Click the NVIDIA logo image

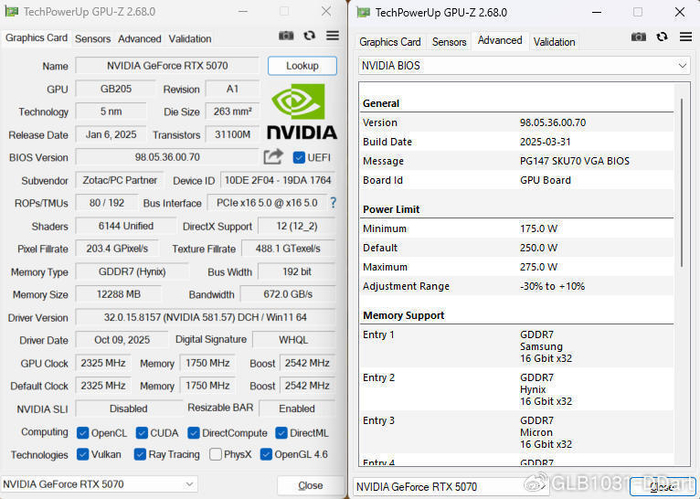click(302, 111)
